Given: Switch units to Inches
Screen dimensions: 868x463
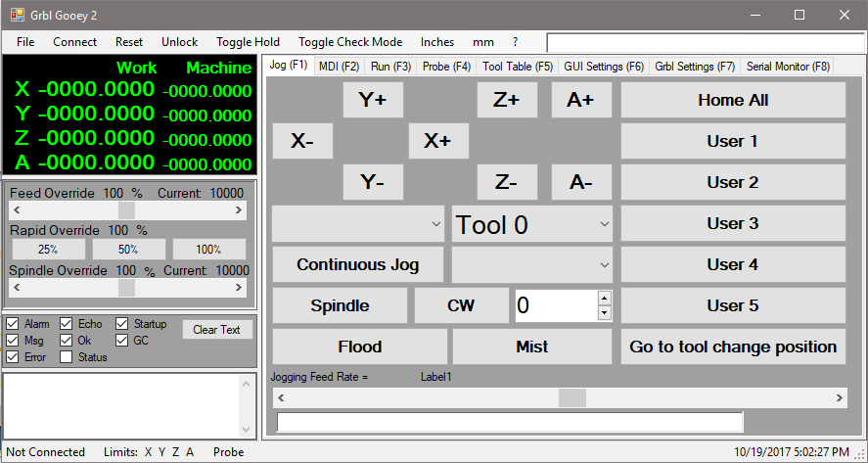Looking at the screenshot, I should pyautogui.click(x=437, y=42).
